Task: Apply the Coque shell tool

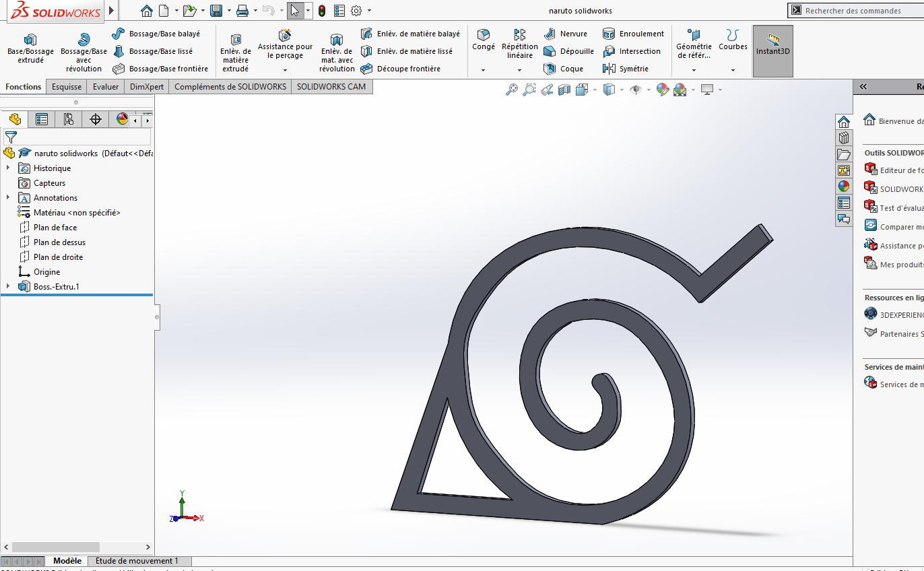Action: [564, 69]
